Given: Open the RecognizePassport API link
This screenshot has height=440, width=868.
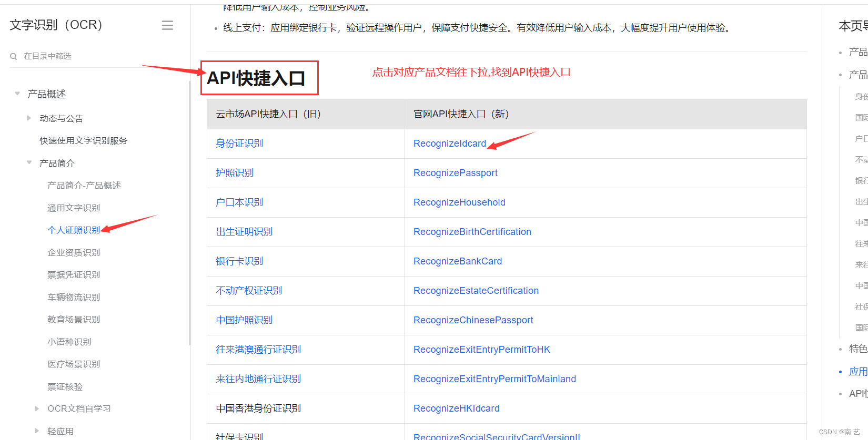Looking at the screenshot, I should [456, 173].
